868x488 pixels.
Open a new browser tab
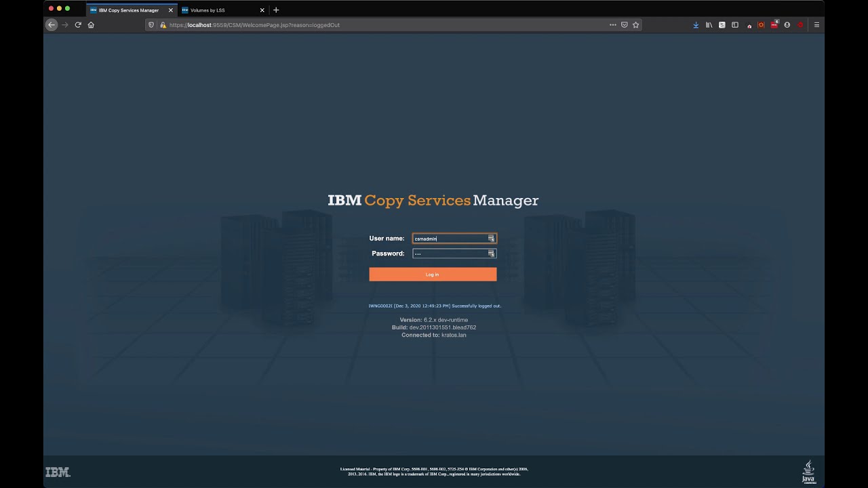point(276,10)
